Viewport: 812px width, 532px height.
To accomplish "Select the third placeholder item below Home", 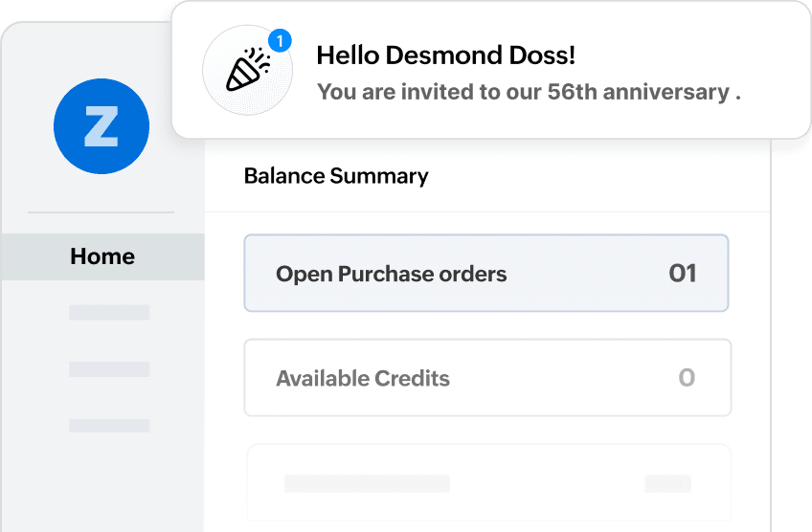I will (109, 425).
